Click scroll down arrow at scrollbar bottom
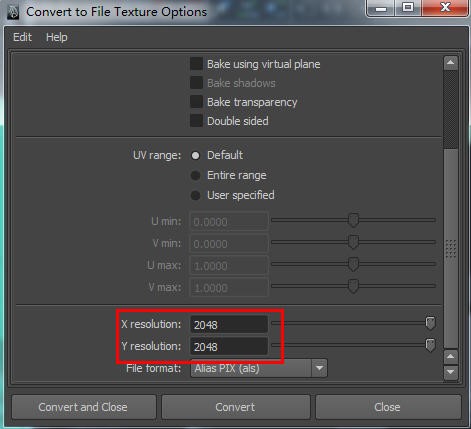Viewport: 471px width, 429px height. (x=451, y=372)
